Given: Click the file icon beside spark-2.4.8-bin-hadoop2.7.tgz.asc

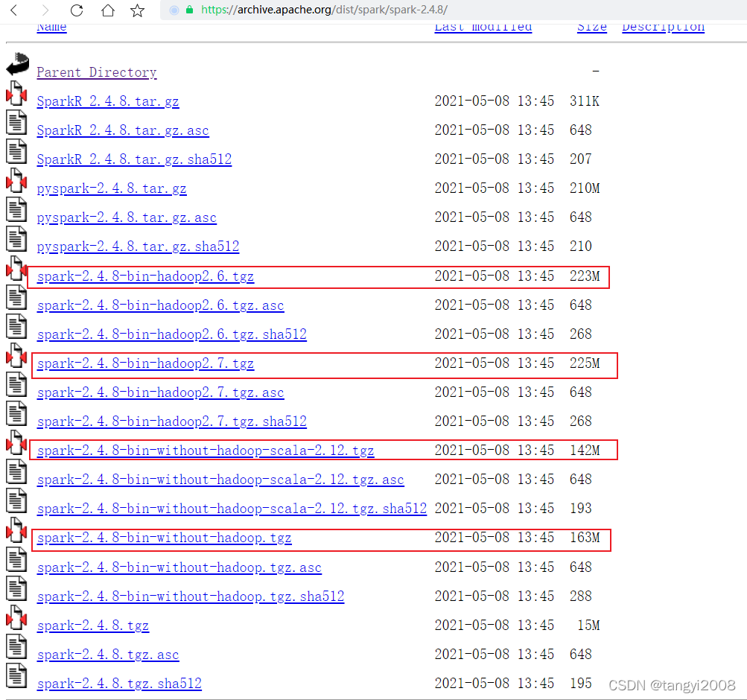Looking at the screenshot, I should tap(16, 384).
